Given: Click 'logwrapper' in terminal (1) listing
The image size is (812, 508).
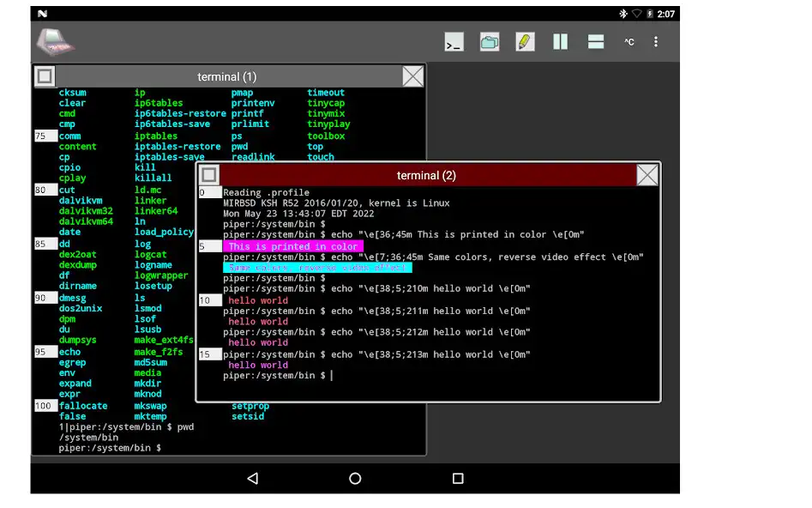Looking at the screenshot, I should point(161,275).
